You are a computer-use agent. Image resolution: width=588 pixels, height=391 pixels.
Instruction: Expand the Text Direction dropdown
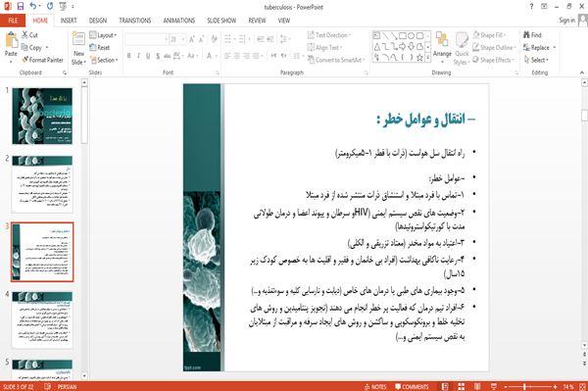click(x=329, y=35)
